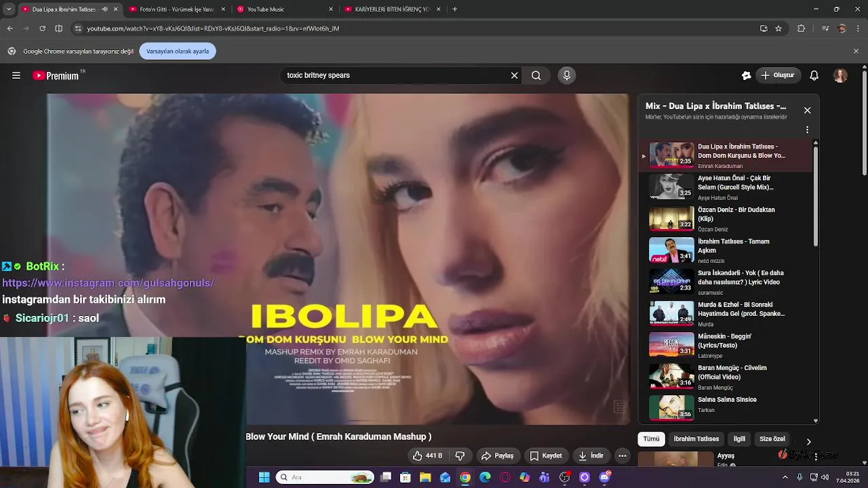
Task: Install app icon in address bar
Action: [764, 28]
